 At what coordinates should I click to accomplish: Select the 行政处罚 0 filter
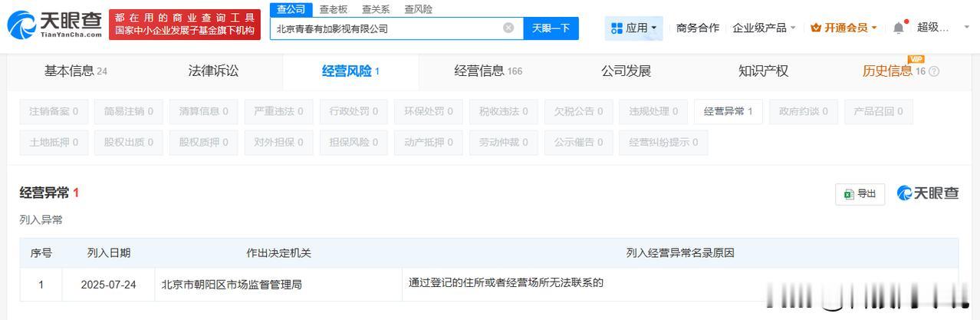click(x=354, y=111)
